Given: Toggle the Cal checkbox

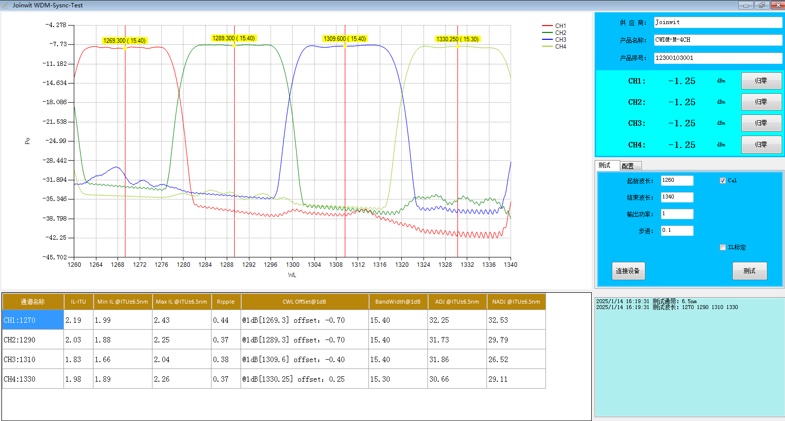Looking at the screenshot, I should 723,181.
